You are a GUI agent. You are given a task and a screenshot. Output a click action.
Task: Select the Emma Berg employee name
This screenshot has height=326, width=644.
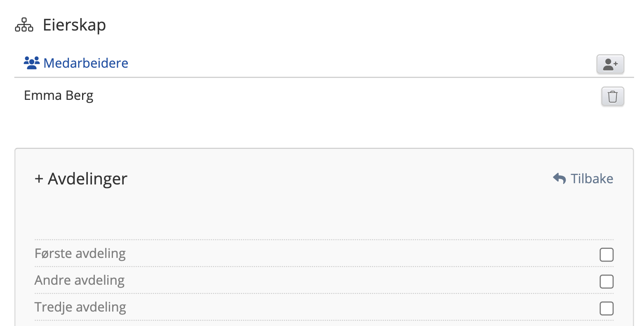coord(59,96)
